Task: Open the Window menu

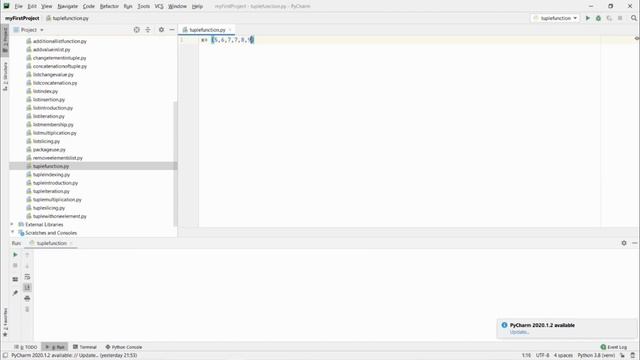Action: pos(177,6)
